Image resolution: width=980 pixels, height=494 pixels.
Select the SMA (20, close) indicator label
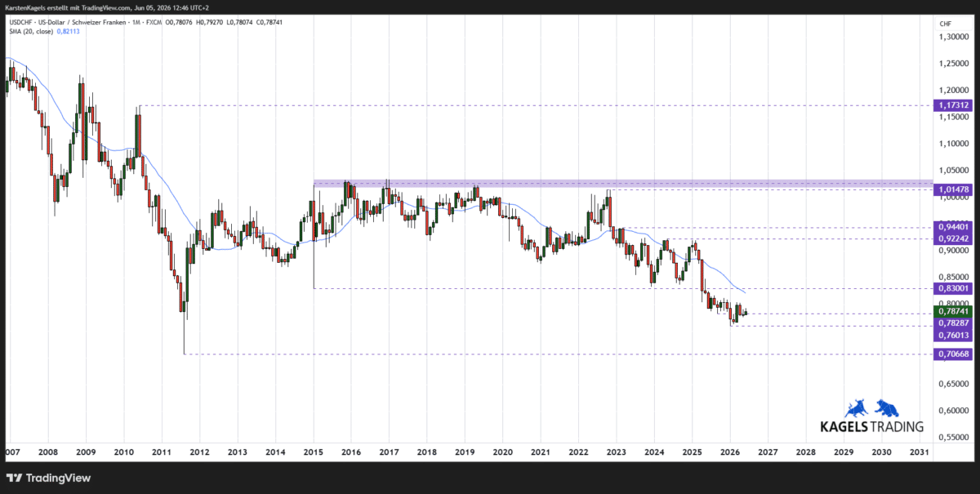pos(31,31)
